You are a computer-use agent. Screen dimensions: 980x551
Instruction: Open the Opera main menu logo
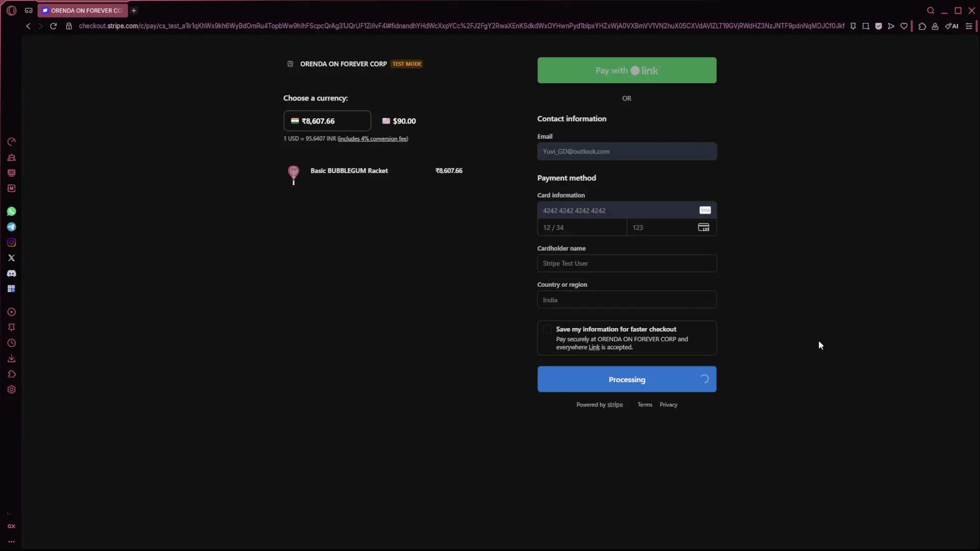(x=12, y=10)
